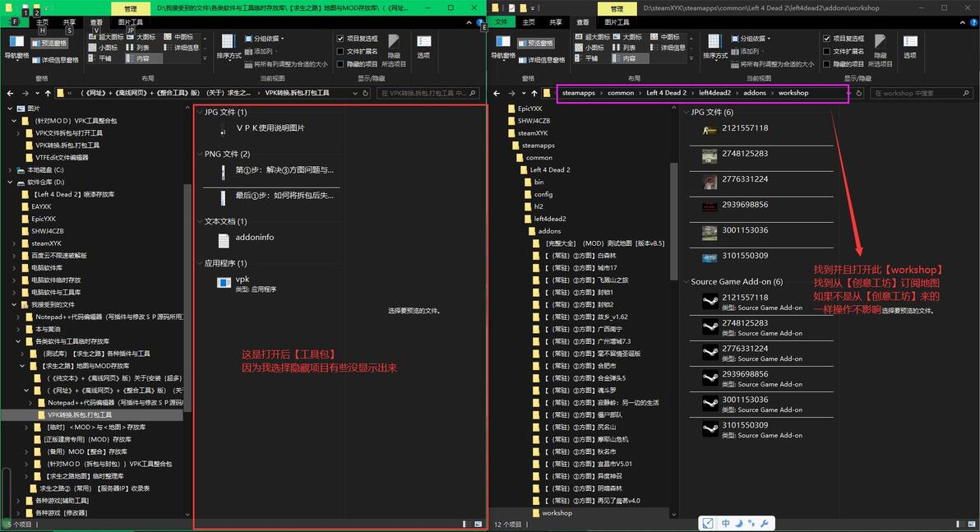Collapse 软件仓库 (D:) in the tree
Viewport: 980px width, 532px height.
coord(9,182)
